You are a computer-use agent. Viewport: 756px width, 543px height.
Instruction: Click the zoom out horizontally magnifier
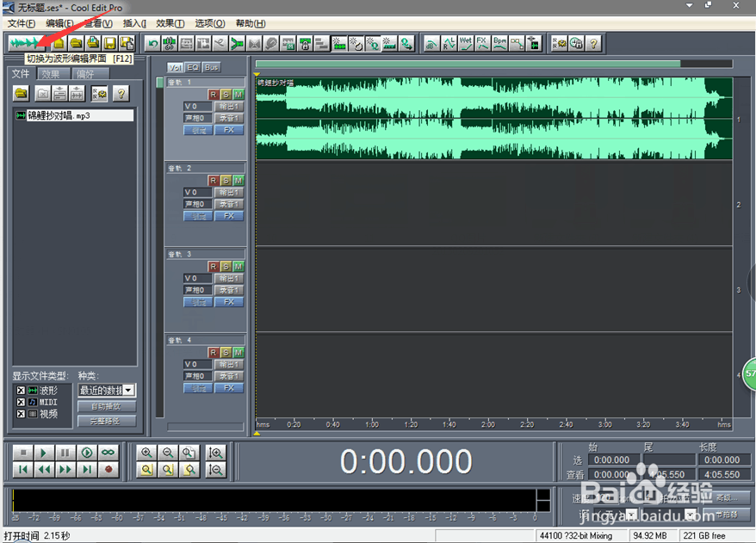168,453
